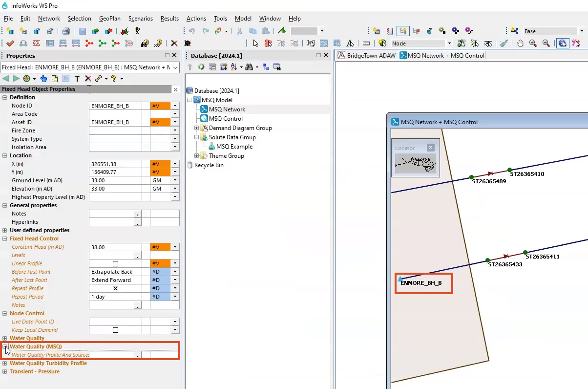The image size is (588, 389).
Task: Select the Zoom out magnifier tool
Action: [546, 43]
